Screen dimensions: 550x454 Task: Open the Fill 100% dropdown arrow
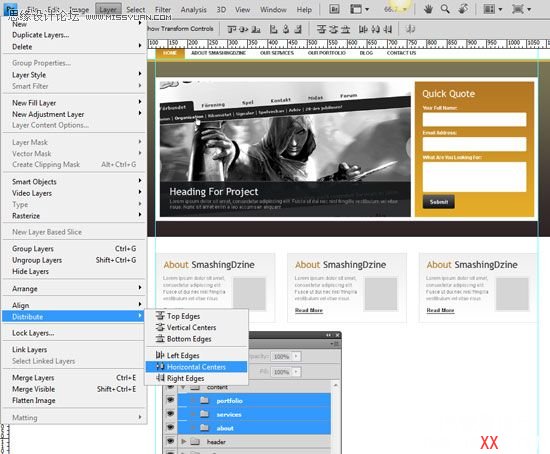point(296,372)
